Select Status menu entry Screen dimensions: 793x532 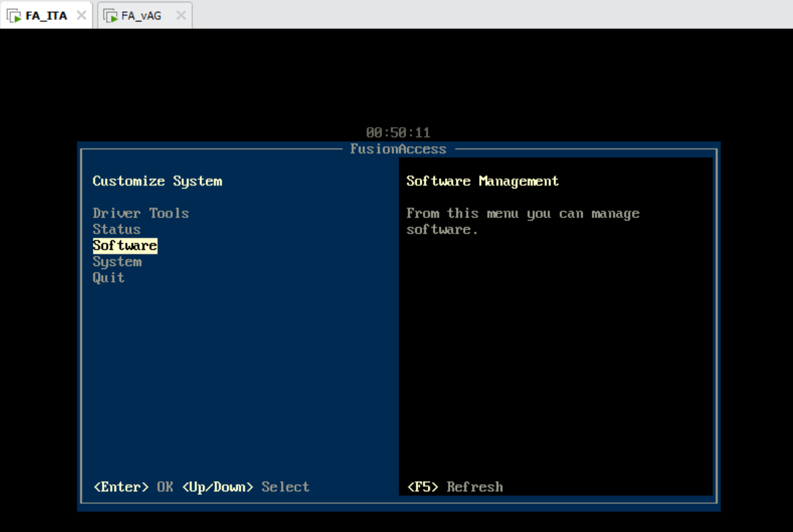(x=117, y=229)
